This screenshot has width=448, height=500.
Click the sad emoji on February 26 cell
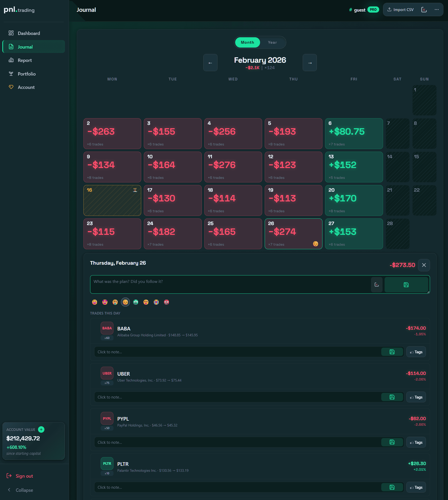(316, 244)
